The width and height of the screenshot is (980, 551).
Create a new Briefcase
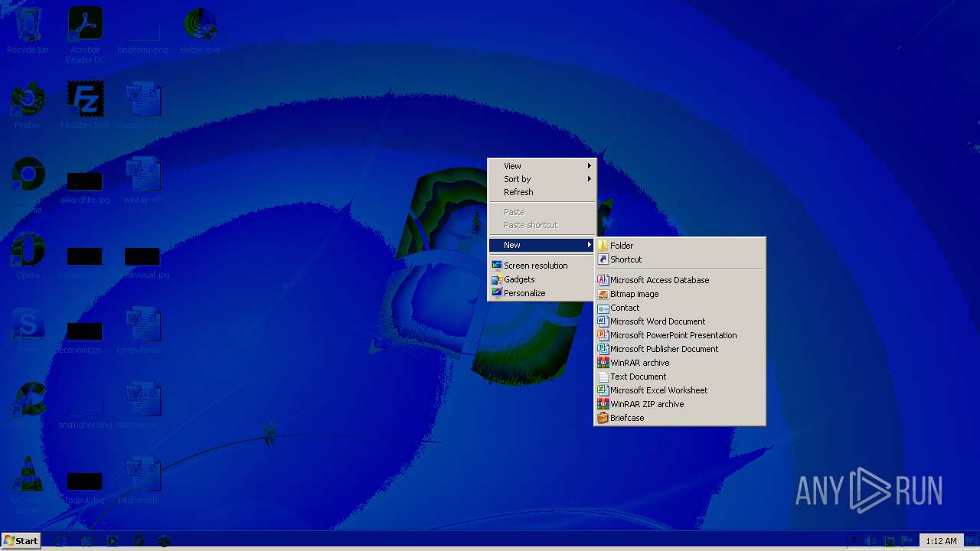680,418
